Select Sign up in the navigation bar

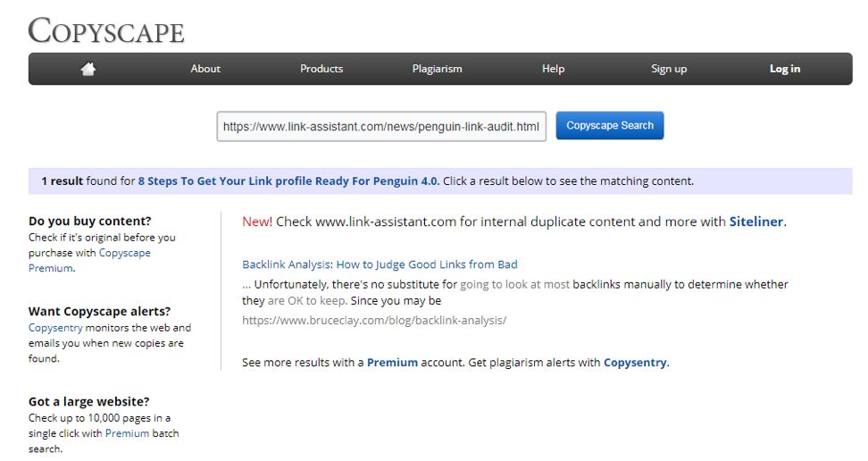(x=669, y=69)
